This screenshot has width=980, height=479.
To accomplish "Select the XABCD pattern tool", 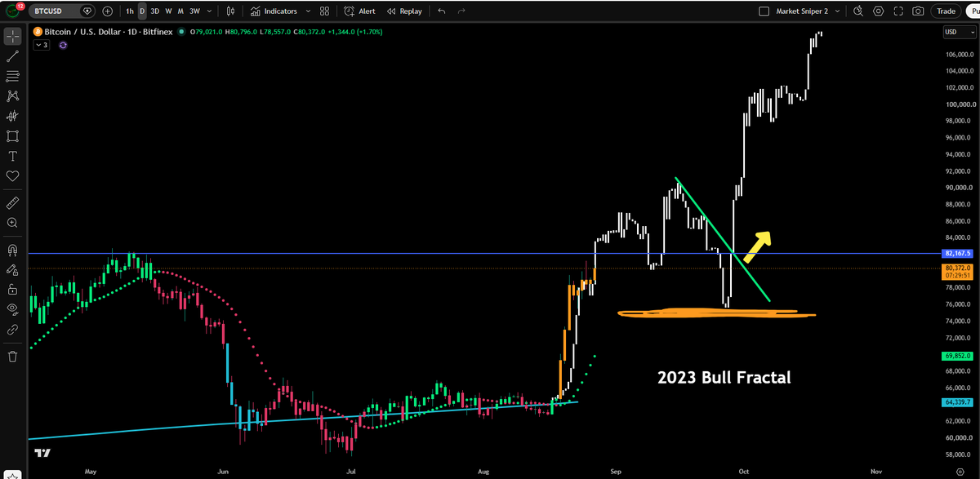I will [13, 96].
